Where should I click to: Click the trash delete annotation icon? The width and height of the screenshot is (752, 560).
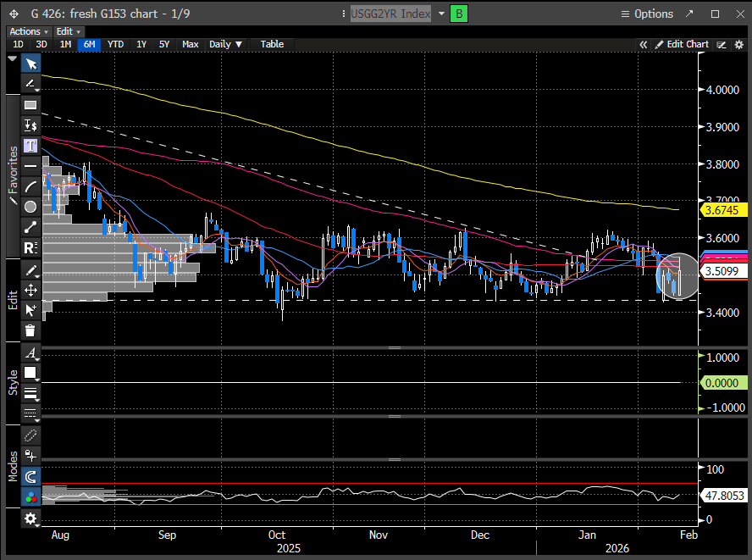30,330
